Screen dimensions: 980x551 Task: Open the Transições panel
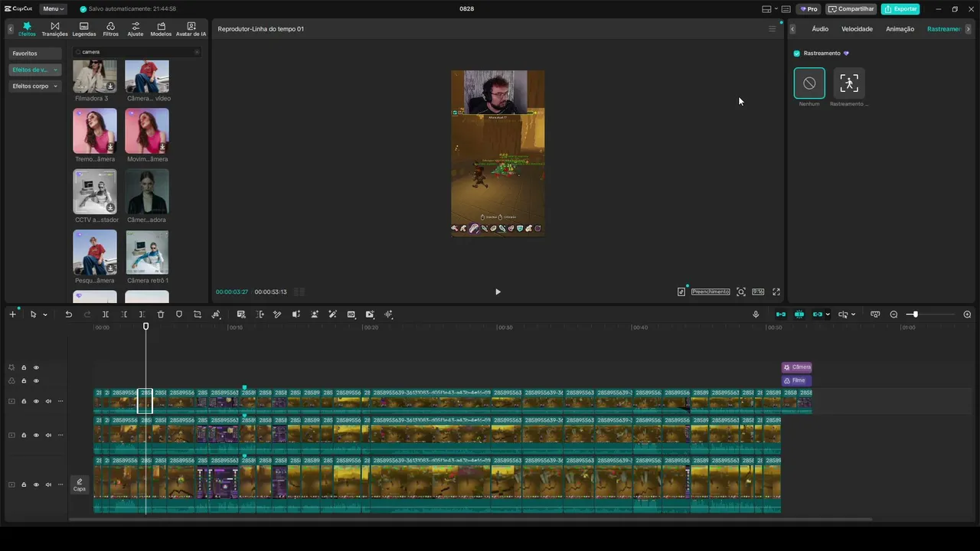pyautogui.click(x=54, y=29)
